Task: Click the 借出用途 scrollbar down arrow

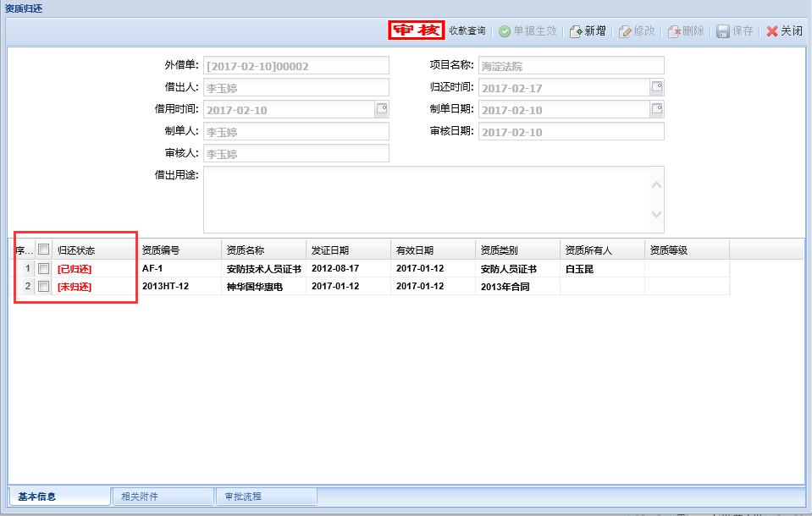Action: 656,215
